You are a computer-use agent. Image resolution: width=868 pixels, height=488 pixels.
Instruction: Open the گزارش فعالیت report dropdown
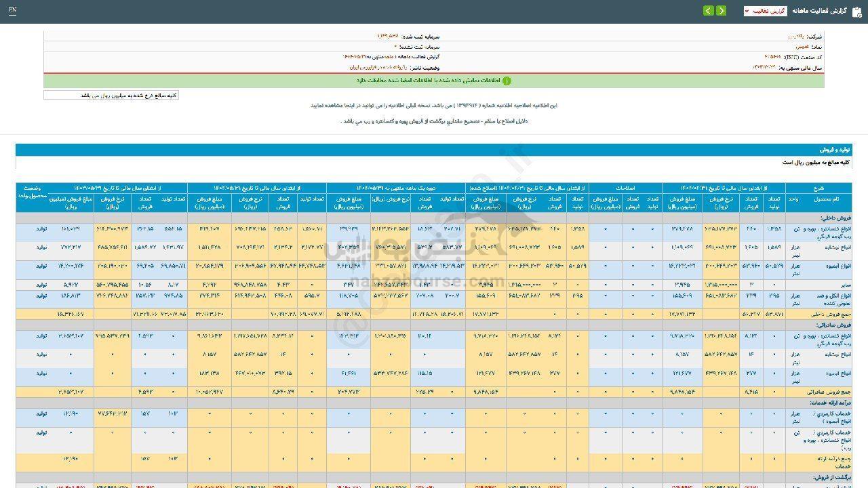[765, 11]
